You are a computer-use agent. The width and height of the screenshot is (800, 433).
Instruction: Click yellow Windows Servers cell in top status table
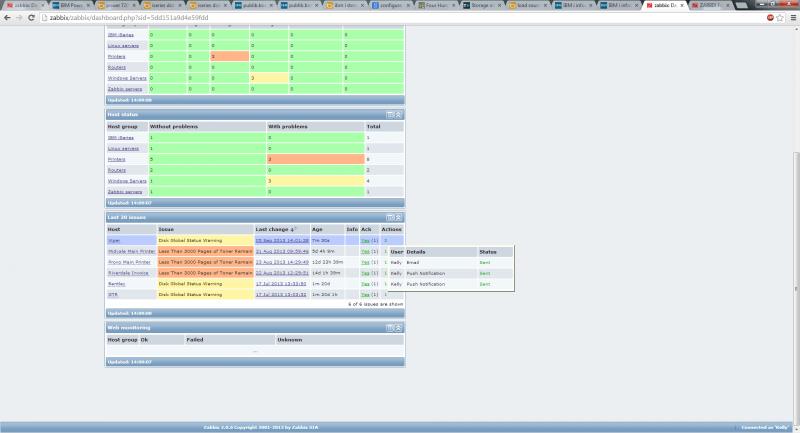[269, 78]
